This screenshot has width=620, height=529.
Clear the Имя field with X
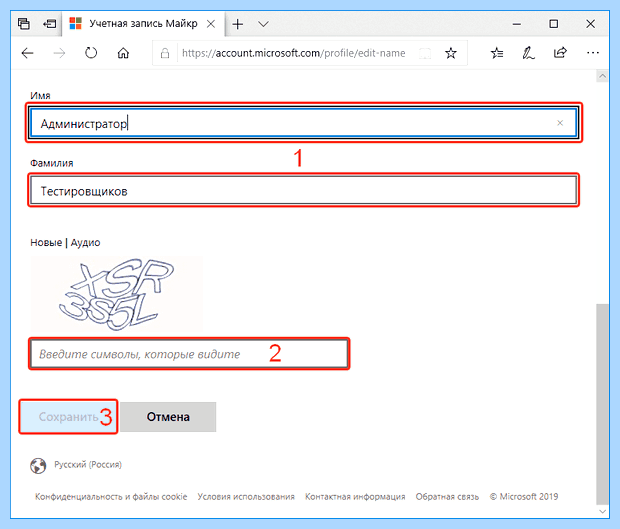[560, 123]
